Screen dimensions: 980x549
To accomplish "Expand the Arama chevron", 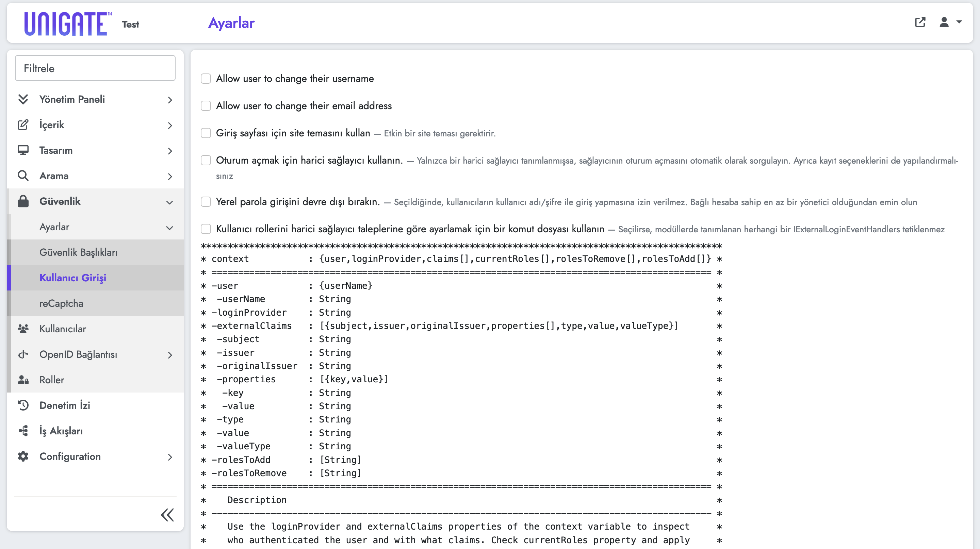I will click(170, 177).
